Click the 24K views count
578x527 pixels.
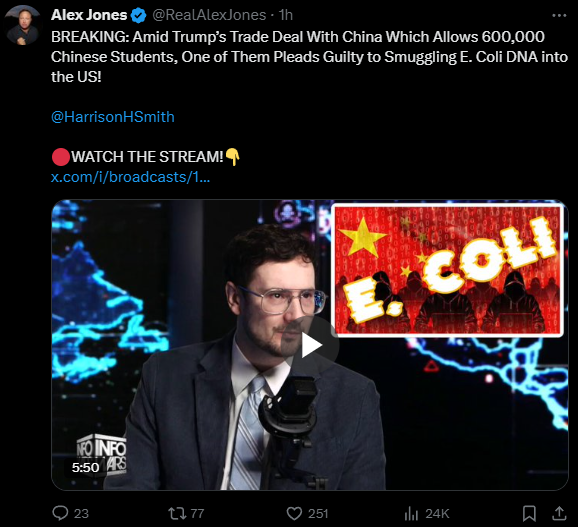pyautogui.click(x=437, y=513)
